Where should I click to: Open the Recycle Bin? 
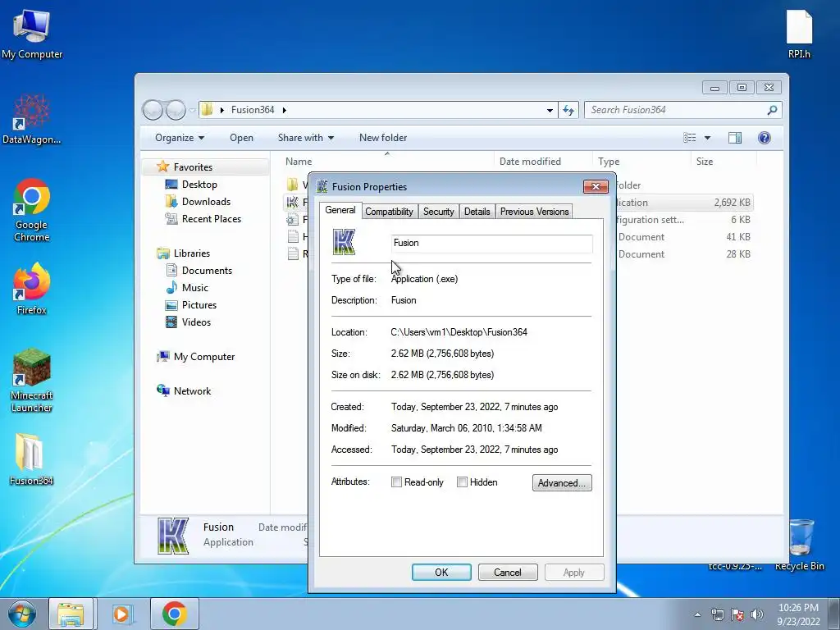tap(799, 544)
